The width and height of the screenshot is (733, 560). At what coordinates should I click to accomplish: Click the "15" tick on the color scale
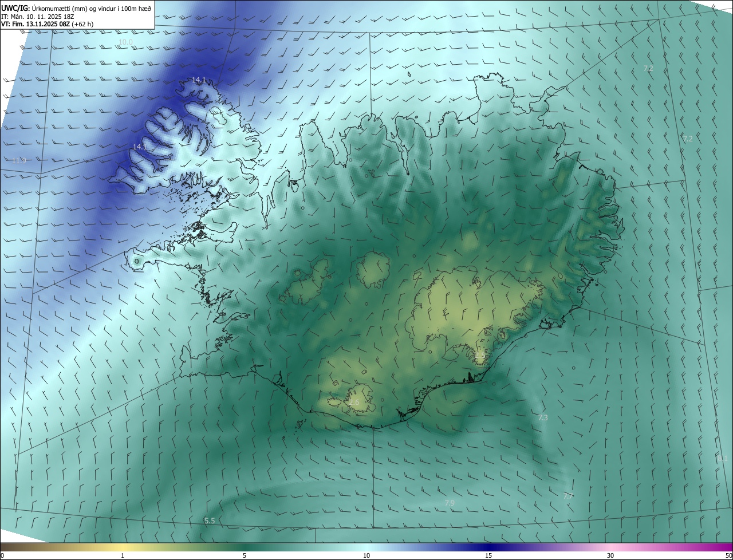tap(488, 555)
